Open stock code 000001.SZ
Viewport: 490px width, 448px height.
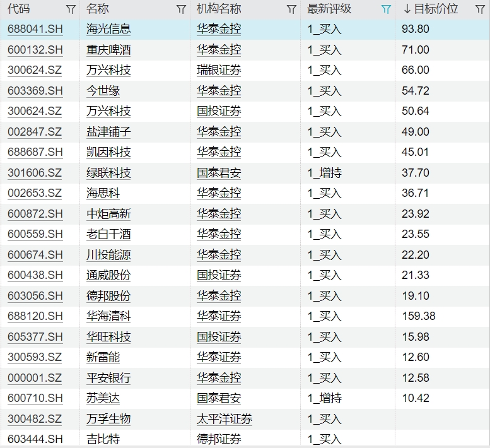[x=35, y=378]
